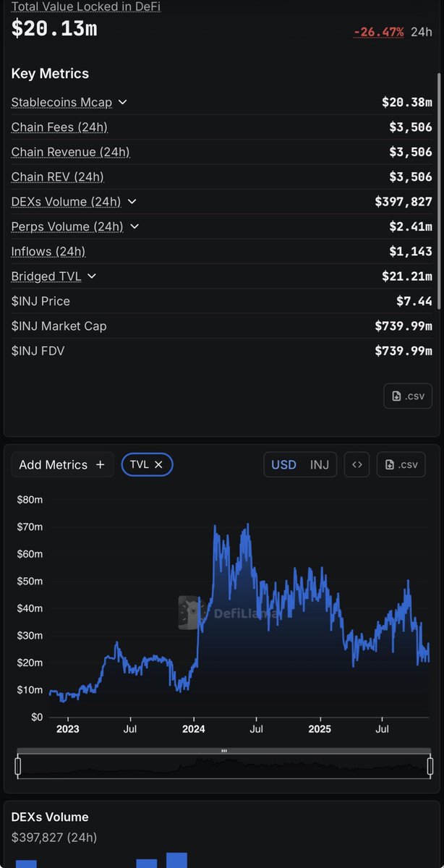Click the $397,827 DEXs volume metric value
Image resolution: width=444 pixels, height=868 pixels.
point(403,201)
